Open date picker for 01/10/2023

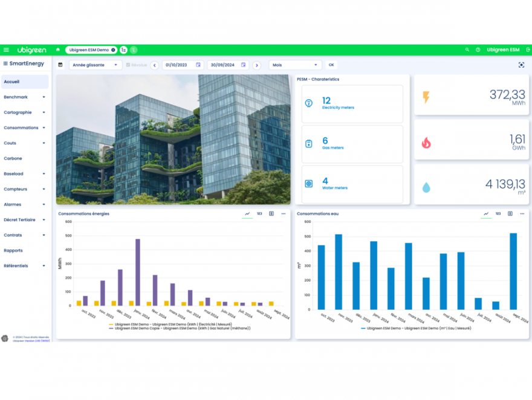[198, 65]
